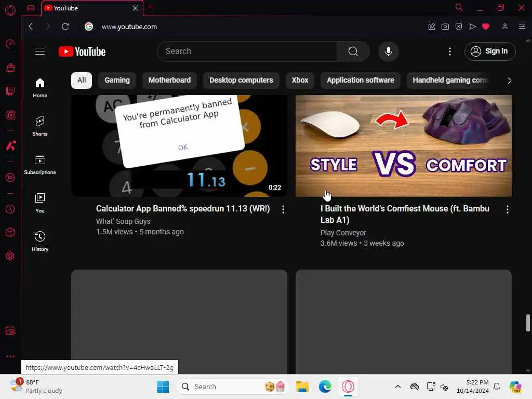The height and width of the screenshot is (399, 532).
Task: Reload the current page
Action: 65,26
